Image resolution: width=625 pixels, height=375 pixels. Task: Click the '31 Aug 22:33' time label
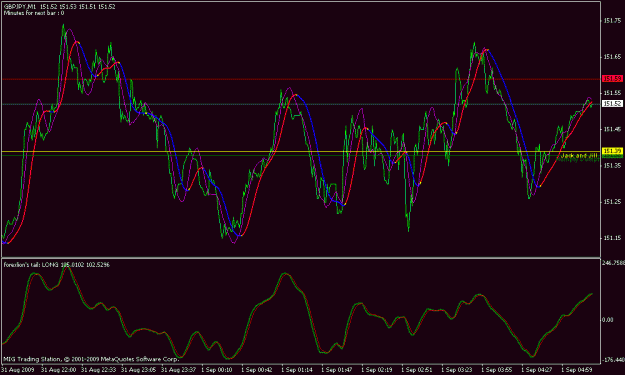(98, 370)
